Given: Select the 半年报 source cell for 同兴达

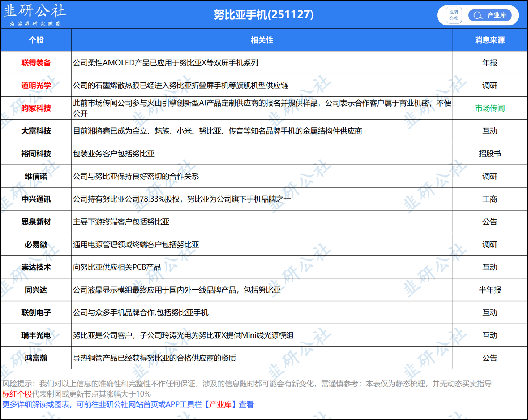Looking at the screenshot, I should pyautogui.click(x=490, y=290).
